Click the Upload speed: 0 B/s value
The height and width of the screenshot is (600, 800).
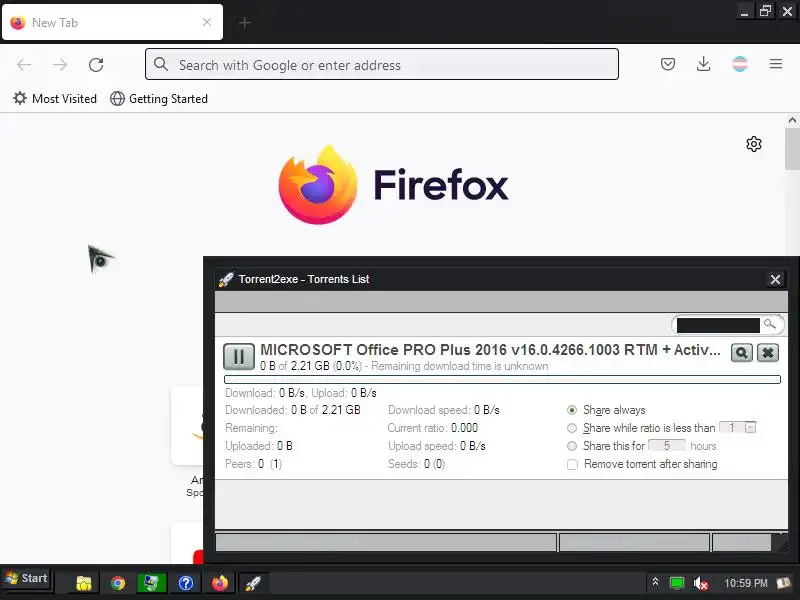[437, 446]
